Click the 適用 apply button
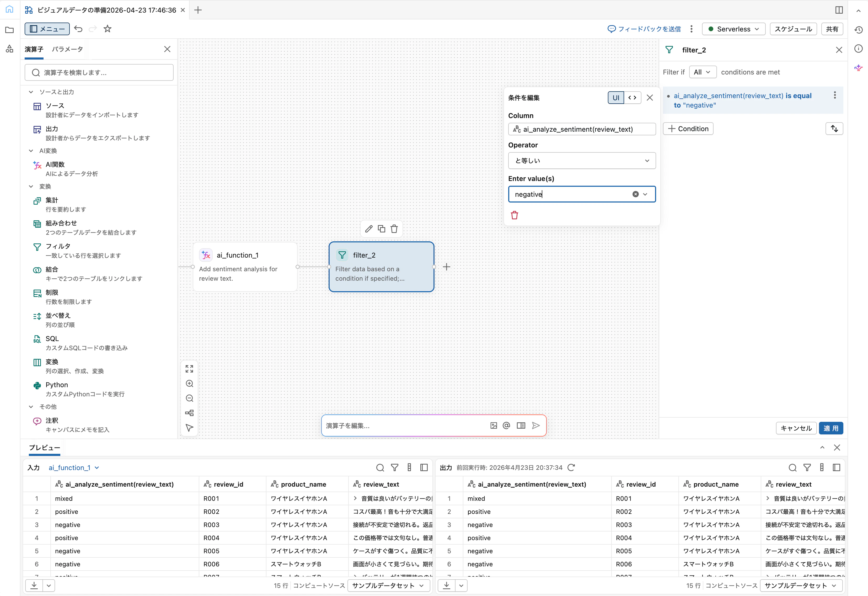Viewport: 868px width, 596px height. click(x=831, y=428)
